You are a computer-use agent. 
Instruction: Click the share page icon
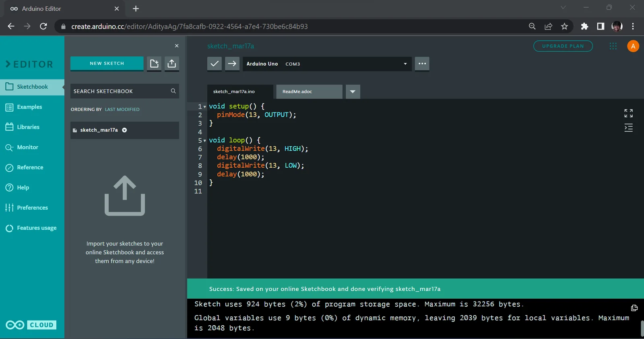[548, 26]
